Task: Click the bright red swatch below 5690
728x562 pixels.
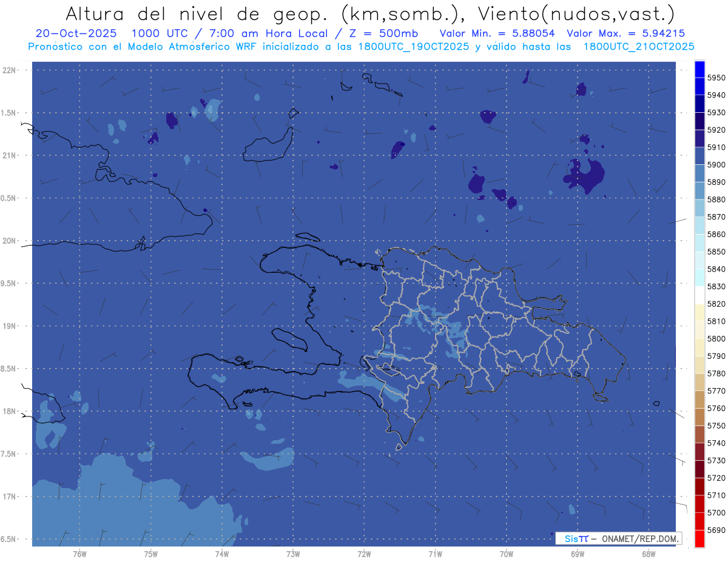Action: 699,538
